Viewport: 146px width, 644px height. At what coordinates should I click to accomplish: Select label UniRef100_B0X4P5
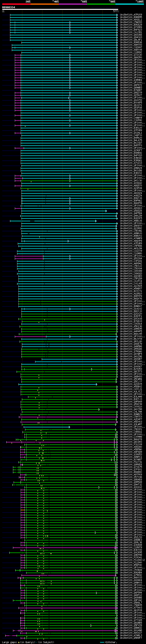pos(131,103)
